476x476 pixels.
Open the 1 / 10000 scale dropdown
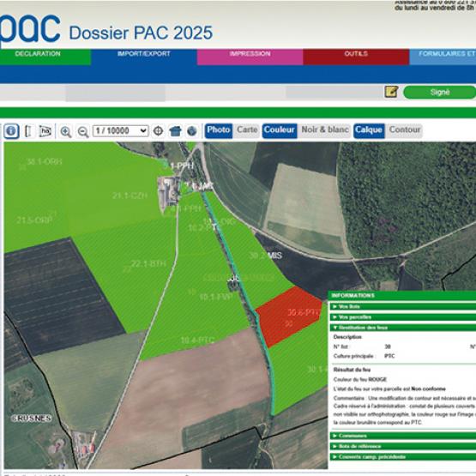121,131
